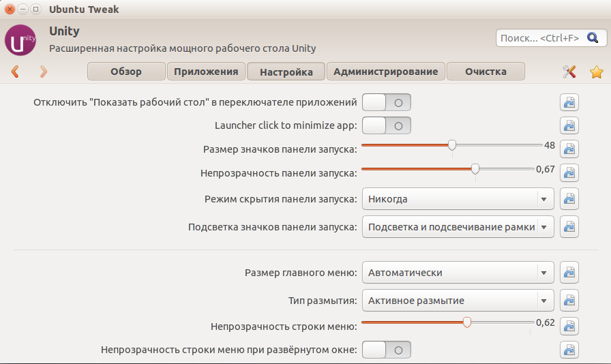This screenshot has width=611, height=364.
Task: Toggle menu bar opacity for maximized window
Action: pos(387,350)
